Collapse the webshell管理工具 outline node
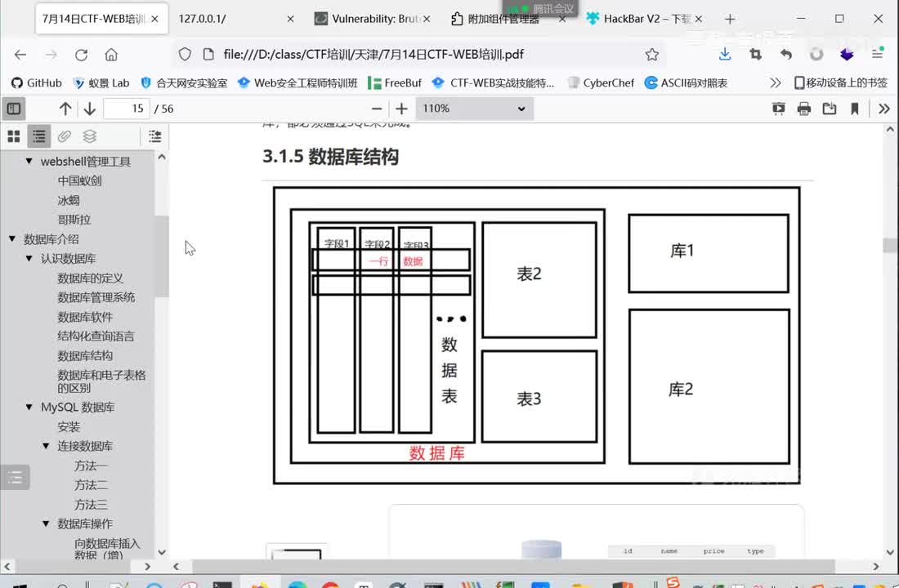Image resolution: width=899 pixels, height=588 pixels. click(x=29, y=162)
